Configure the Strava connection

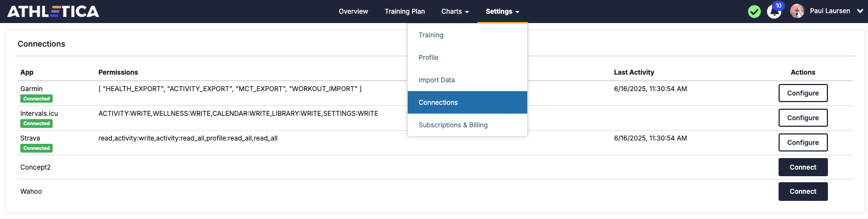803,143
